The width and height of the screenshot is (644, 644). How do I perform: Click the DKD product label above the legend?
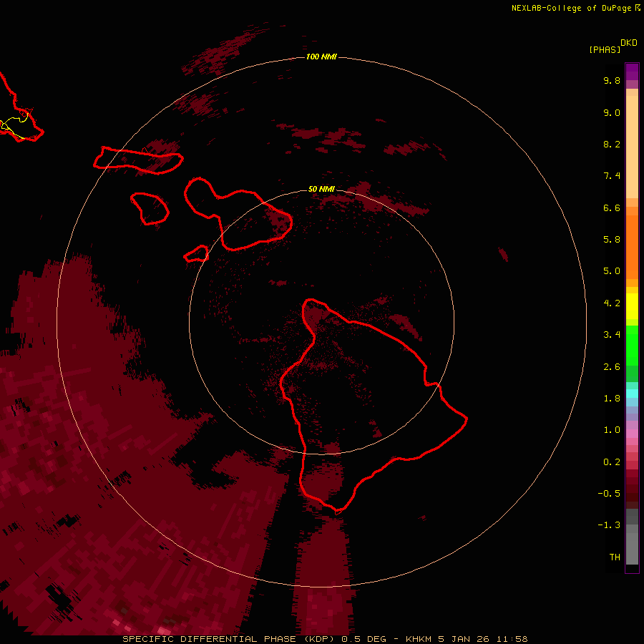[x=628, y=43]
